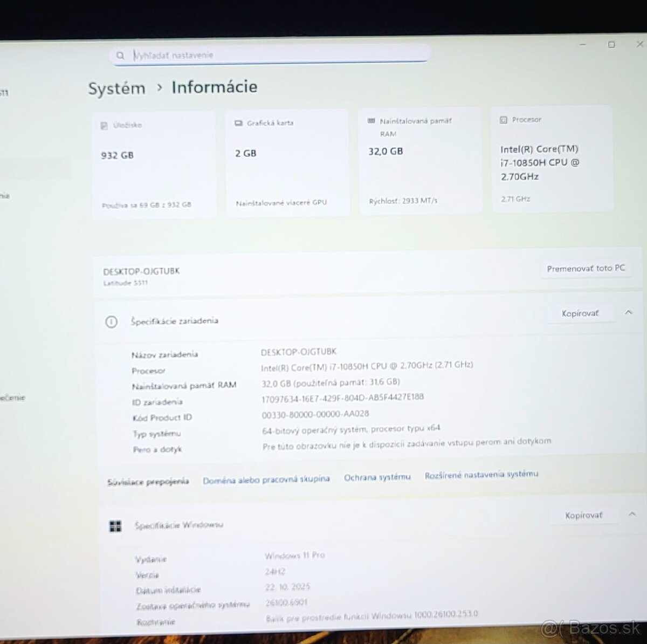Click the magnifier icon in the search box
Screen dimensions: 647x644
[x=120, y=56]
